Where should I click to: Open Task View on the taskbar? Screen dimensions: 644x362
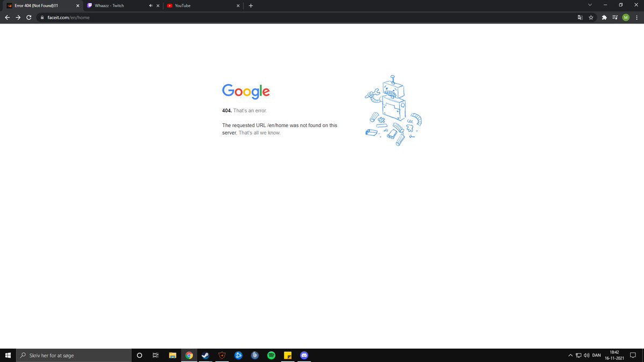pos(155,355)
